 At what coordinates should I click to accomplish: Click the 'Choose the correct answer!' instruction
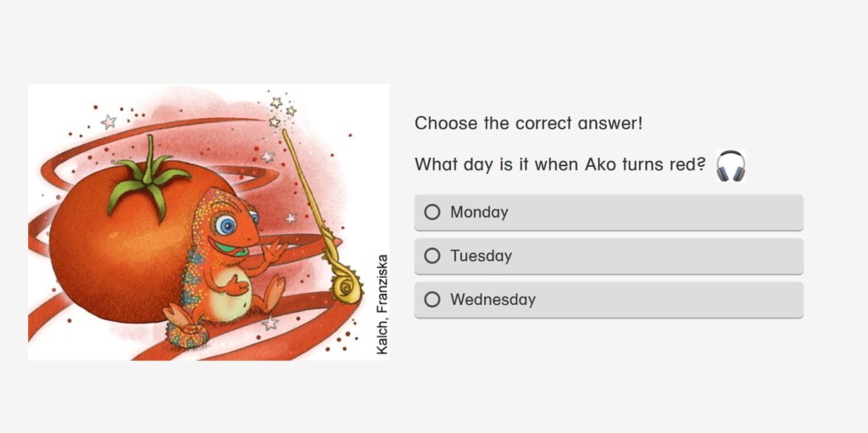pos(529,123)
